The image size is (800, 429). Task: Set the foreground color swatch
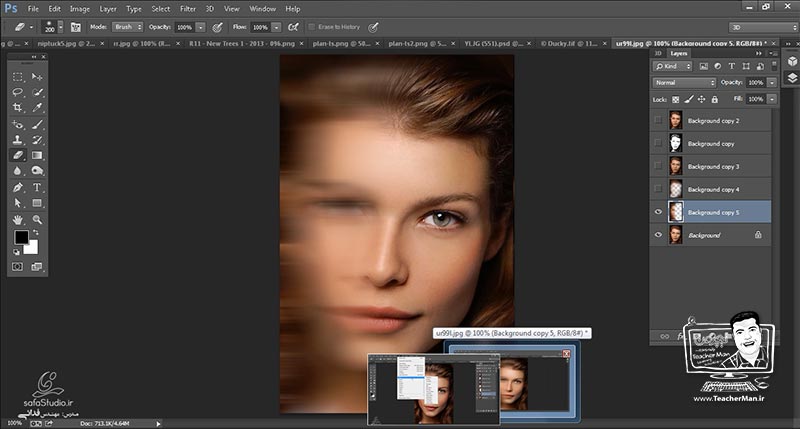coord(21,237)
